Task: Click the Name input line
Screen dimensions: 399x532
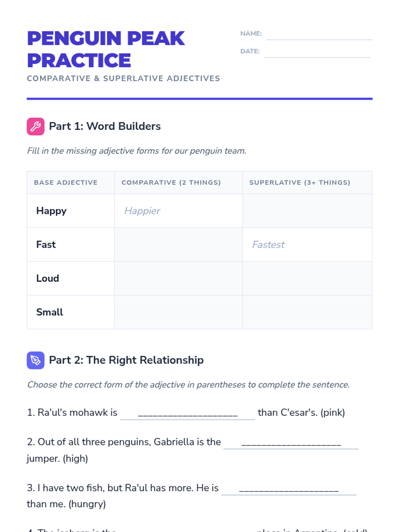Action: [x=319, y=35]
